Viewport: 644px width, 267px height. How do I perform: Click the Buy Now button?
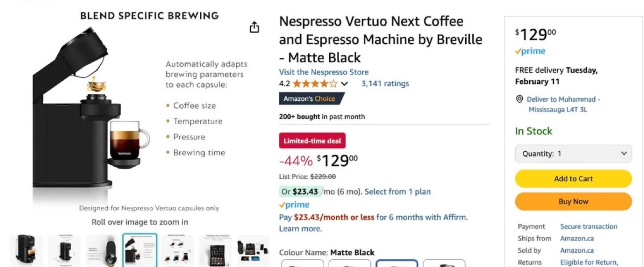point(573,201)
